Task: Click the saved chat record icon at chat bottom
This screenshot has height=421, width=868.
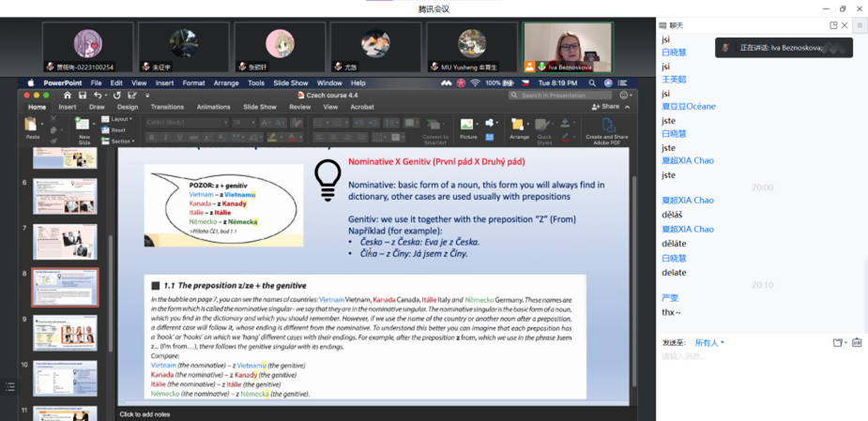Action: pyautogui.click(x=857, y=343)
